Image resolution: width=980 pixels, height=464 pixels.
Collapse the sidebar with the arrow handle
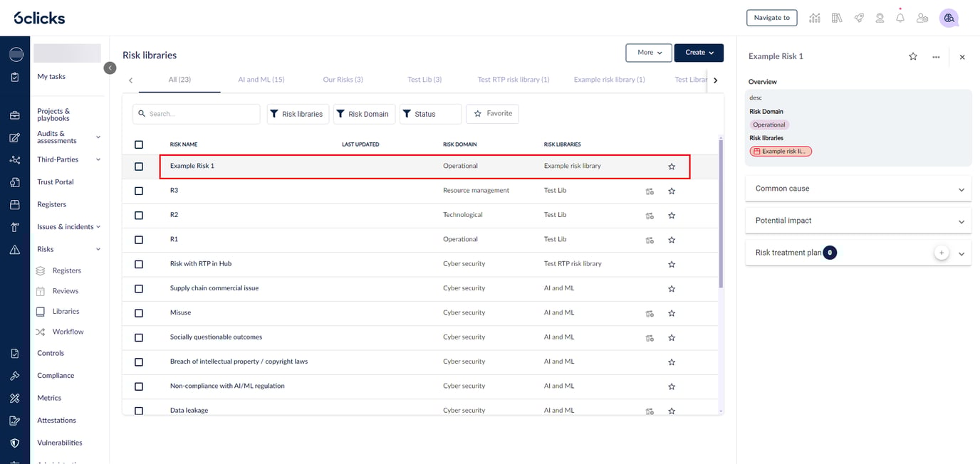click(x=110, y=68)
